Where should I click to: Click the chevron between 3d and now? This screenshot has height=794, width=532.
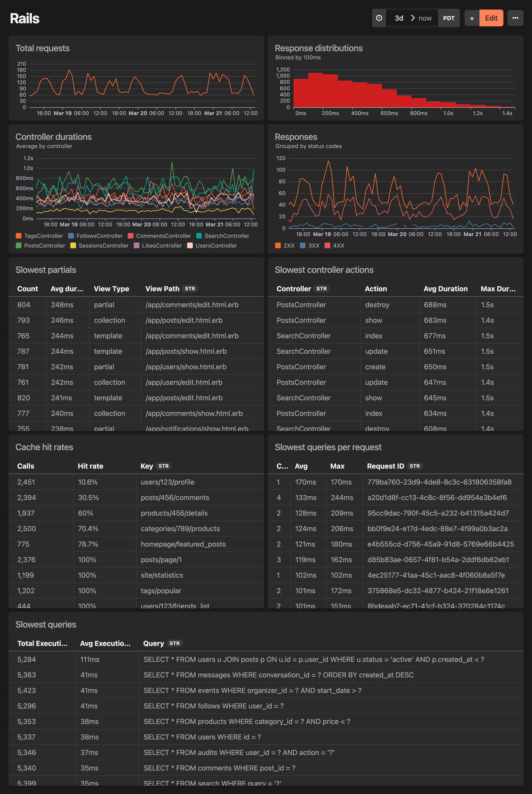(413, 18)
